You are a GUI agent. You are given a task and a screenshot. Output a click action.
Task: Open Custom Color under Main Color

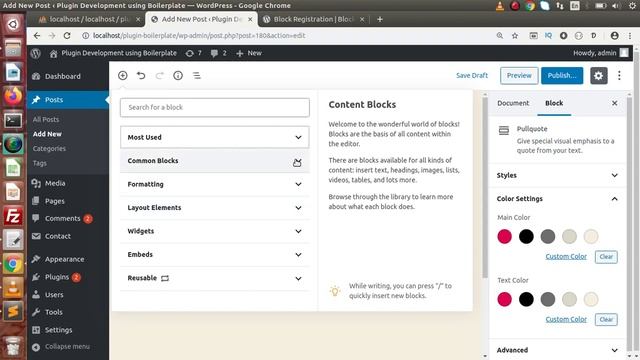click(x=566, y=256)
